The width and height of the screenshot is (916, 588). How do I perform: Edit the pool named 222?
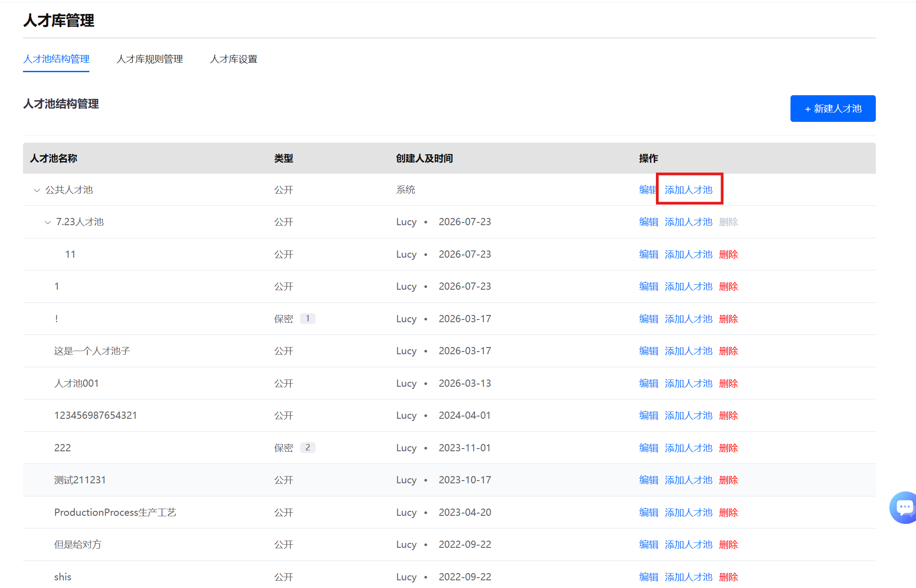tap(649, 448)
